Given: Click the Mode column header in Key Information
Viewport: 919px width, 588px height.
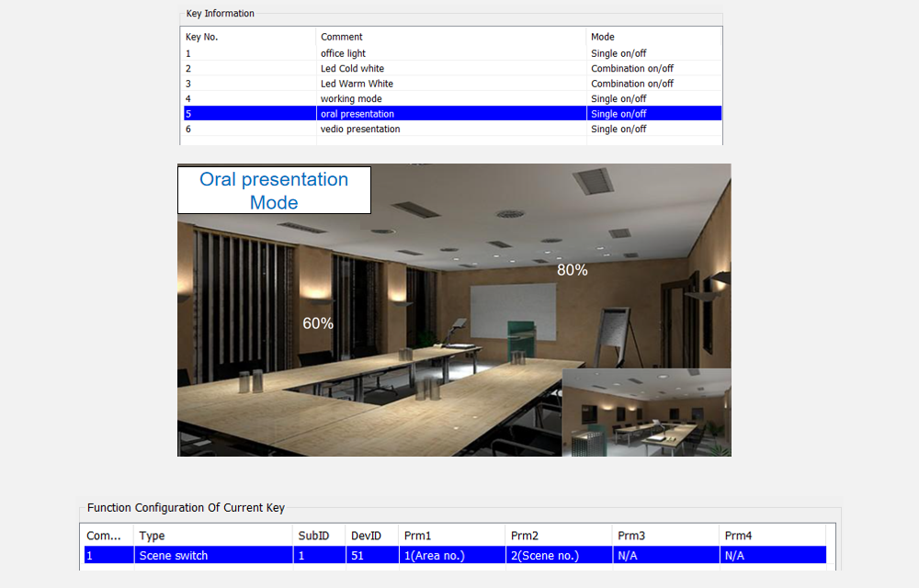Looking at the screenshot, I should pos(653,37).
